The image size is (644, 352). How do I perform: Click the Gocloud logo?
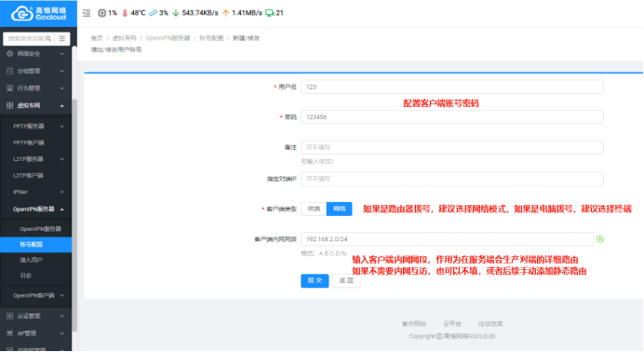tap(38, 13)
